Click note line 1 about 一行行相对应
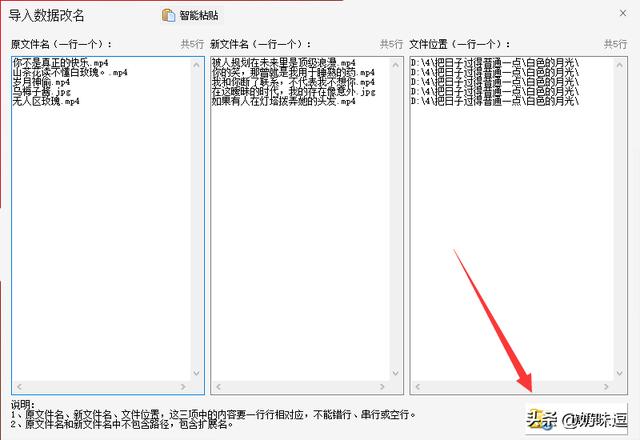This screenshot has width=640, height=440. tap(213, 415)
